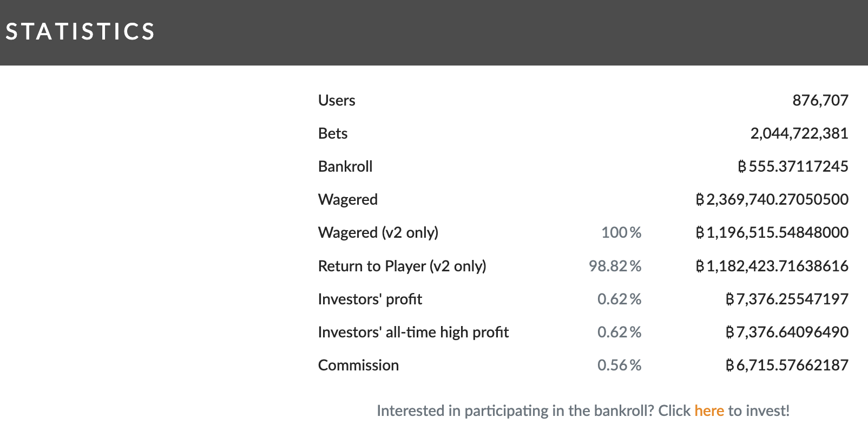This screenshot has height=443, width=868.
Task: Click the bitcoin symbol in Return to Player row
Action: 700,266
